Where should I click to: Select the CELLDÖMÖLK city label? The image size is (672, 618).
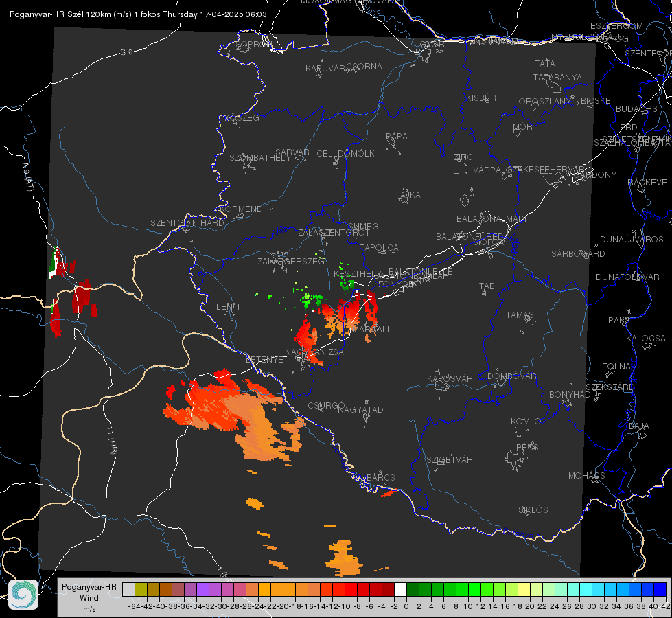pos(346,154)
